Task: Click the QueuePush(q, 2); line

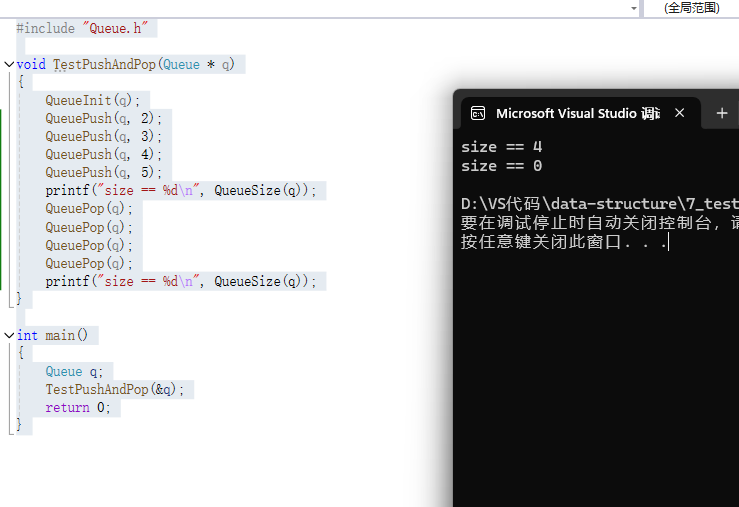Action: [x=103, y=118]
